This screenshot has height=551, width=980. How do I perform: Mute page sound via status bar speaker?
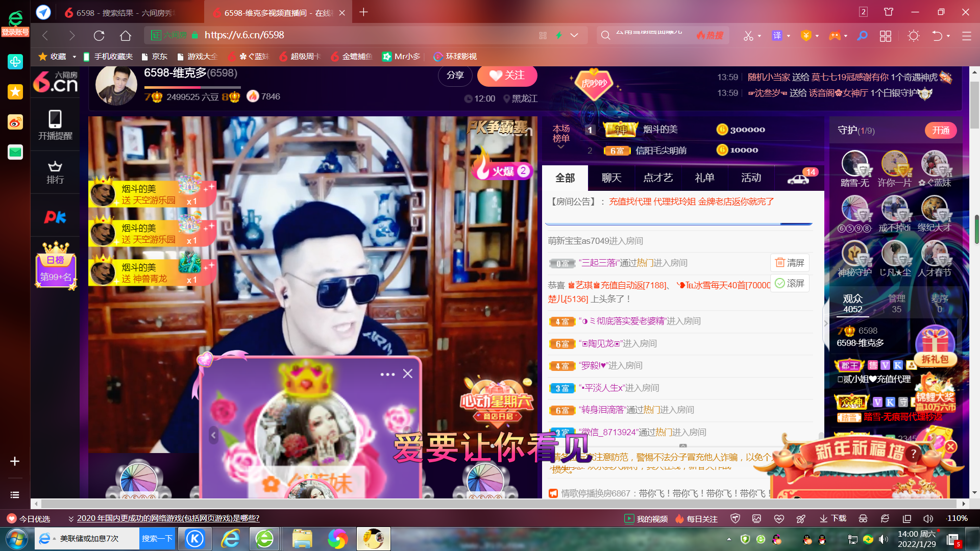click(x=928, y=519)
